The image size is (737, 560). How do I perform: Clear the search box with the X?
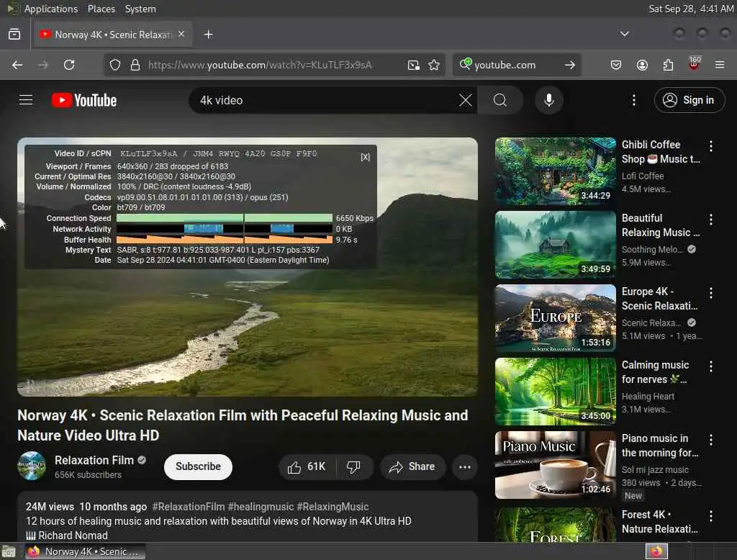pyautogui.click(x=466, y=100)
